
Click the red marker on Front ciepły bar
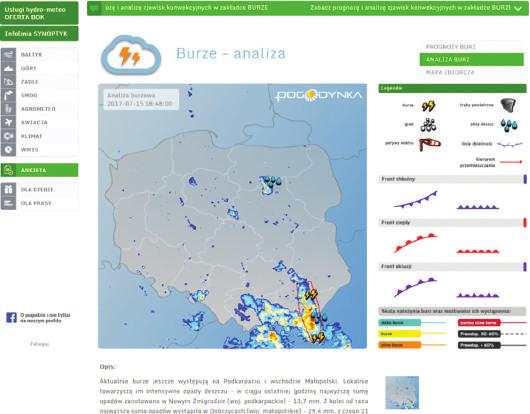point(525,222)
